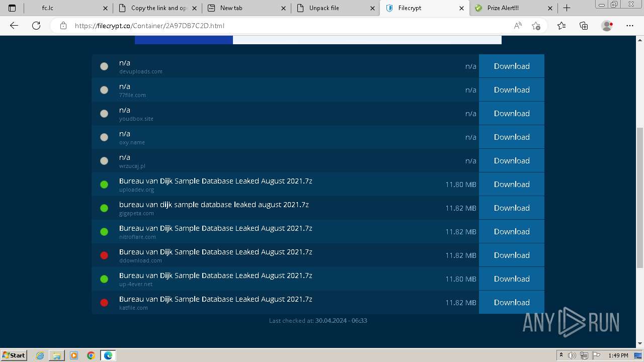The image size is (644, 362).
Task: Select the active Filecrypt tab
Action: (424, 8)
